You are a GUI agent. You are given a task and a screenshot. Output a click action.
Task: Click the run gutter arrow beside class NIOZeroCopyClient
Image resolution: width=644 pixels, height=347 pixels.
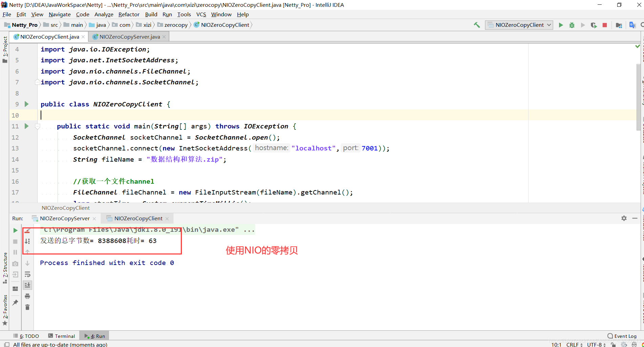(x=26, y=104)
